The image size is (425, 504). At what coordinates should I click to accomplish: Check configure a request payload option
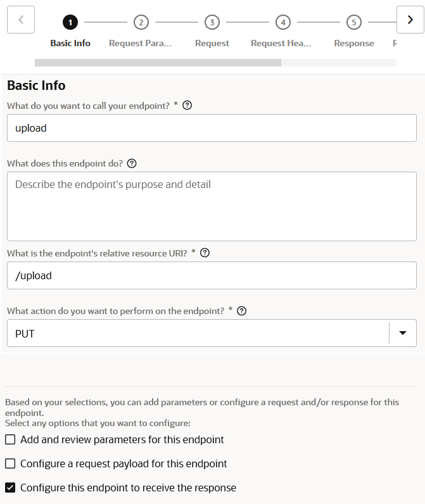(10, 463)
